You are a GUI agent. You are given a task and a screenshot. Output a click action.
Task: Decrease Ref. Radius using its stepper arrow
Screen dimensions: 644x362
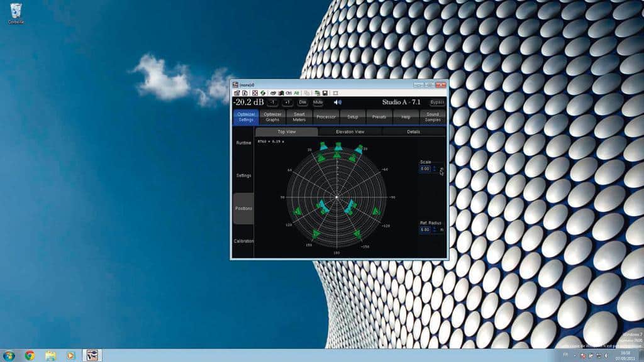click(x=434, y=232)
